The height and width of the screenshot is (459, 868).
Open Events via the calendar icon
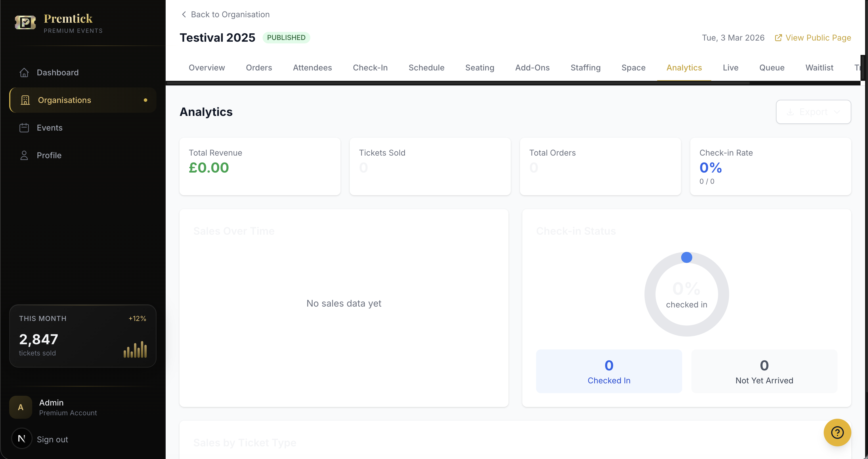tap(24, 127)
